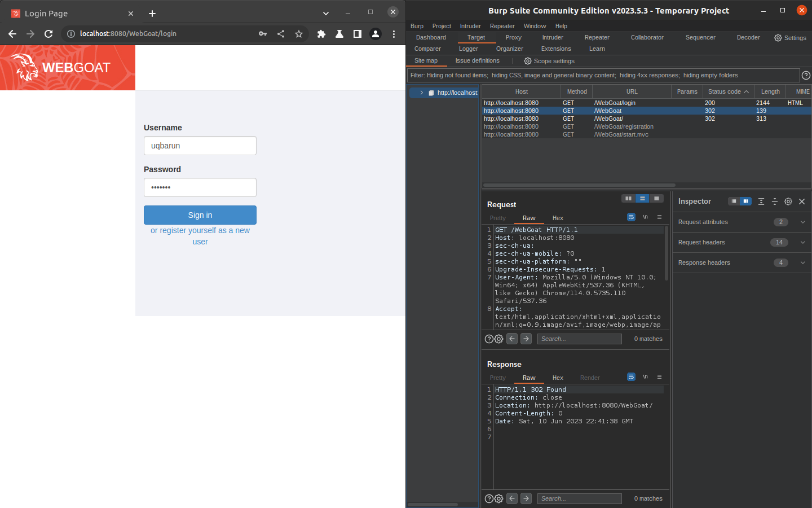812x508 pixels.
Task: Select the /WebGoat/start.mvc row
Action: 646,134
